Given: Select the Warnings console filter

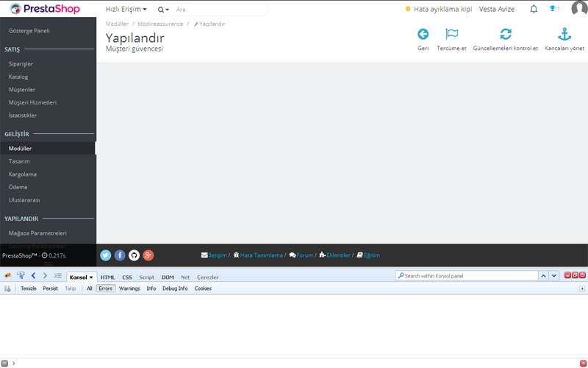Looking at the screenshot, I should click(x=129, y=289).
